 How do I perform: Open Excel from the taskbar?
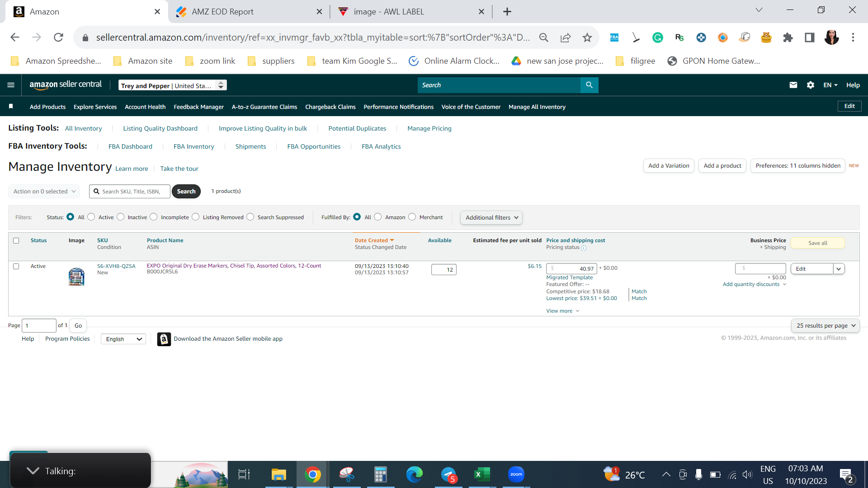coord(482,474)
